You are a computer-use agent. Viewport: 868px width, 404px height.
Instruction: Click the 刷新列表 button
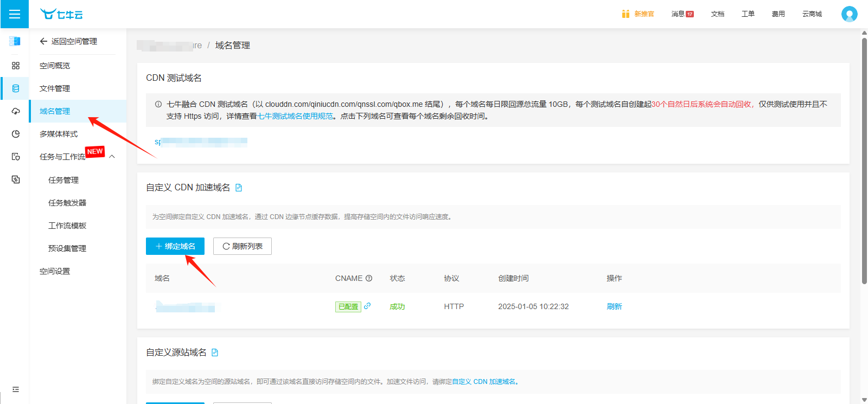click(242, 246)
